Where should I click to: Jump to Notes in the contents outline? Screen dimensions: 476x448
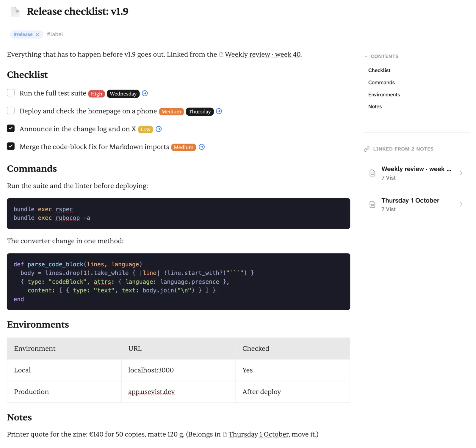pyautogui.click(x=375, y=107)
